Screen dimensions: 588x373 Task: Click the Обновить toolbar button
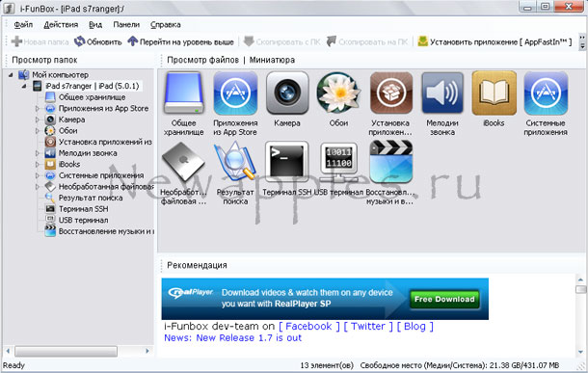pos(98,41)
